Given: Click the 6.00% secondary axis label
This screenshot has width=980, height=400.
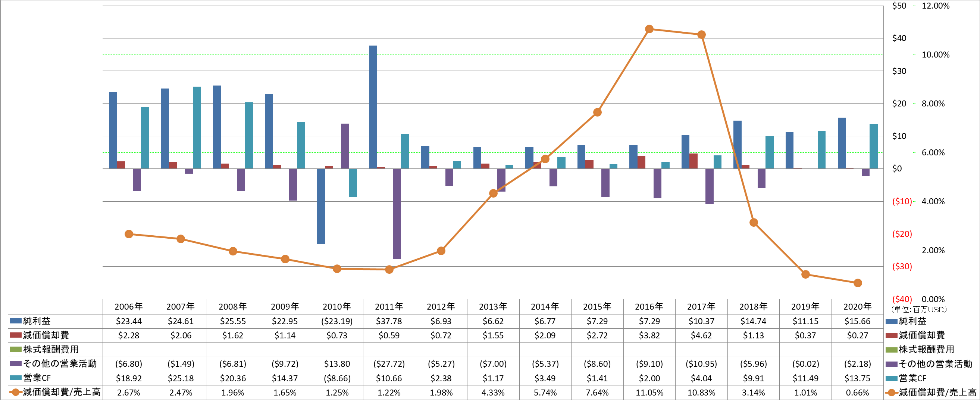Looking at the screenshot, I should pyautogui.click(x=933, y=152).
